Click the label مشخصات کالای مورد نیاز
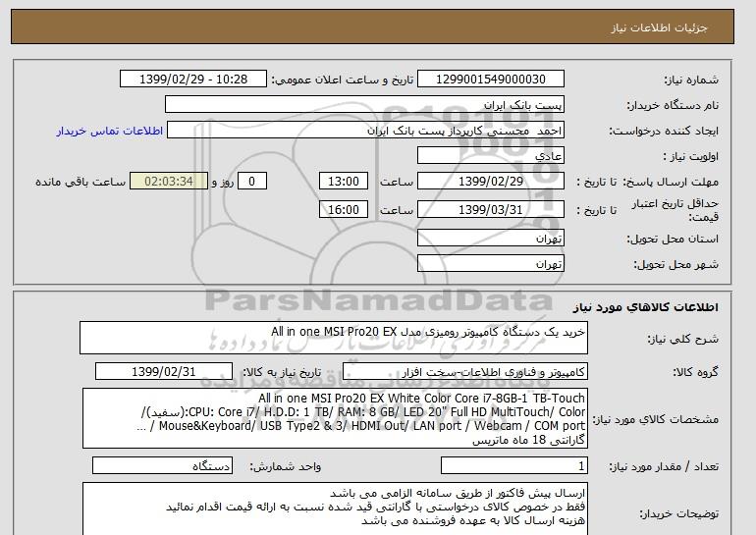 [655, 419]
